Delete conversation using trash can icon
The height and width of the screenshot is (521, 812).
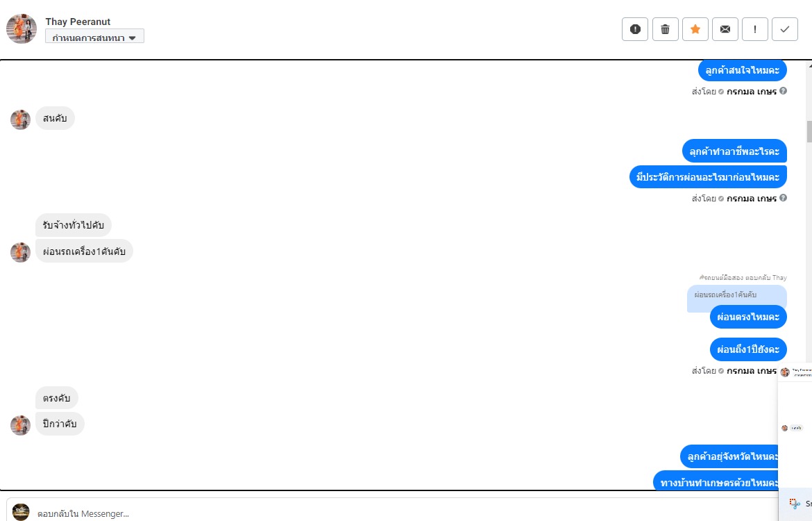pyautogui.click(x=665, y=29)
